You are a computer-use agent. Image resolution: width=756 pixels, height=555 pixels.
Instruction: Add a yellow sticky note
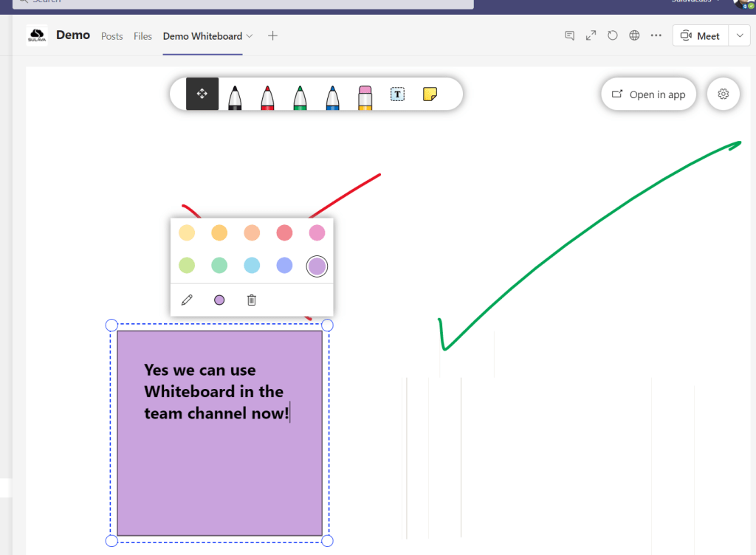(x=430, y=94)
